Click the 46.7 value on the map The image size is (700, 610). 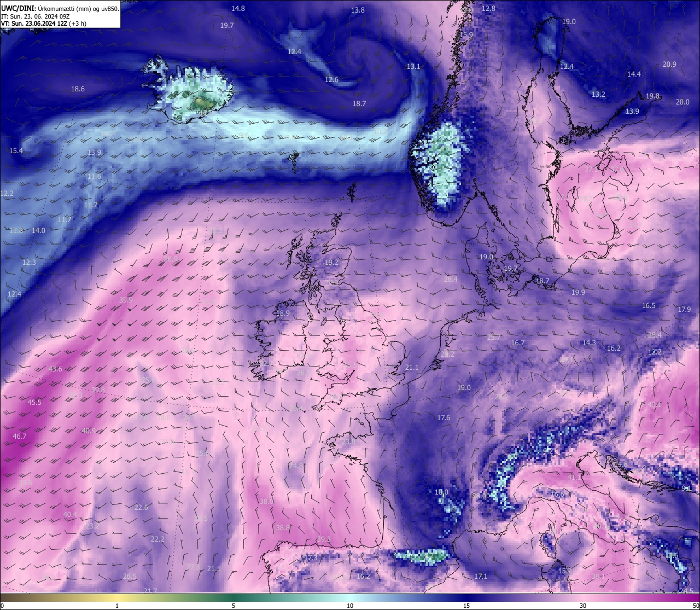coord(19,436)
